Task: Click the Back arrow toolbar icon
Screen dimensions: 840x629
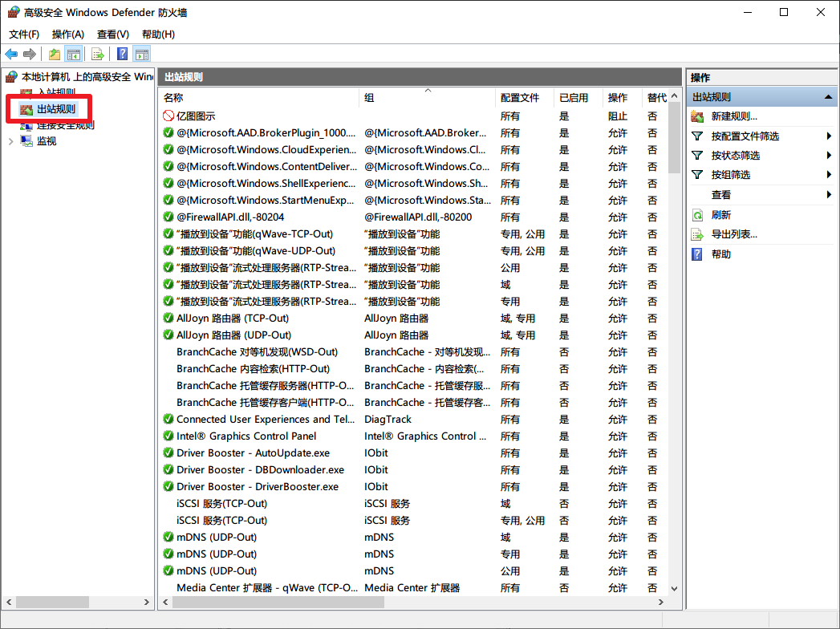Action: pyautogui.click(x=11, y=54)
